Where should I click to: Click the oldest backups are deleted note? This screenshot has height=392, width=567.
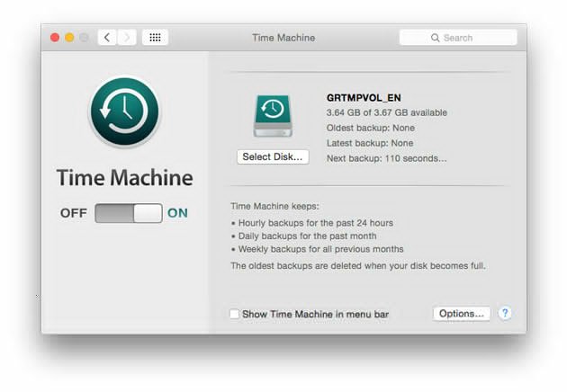(x=358, y=266)
